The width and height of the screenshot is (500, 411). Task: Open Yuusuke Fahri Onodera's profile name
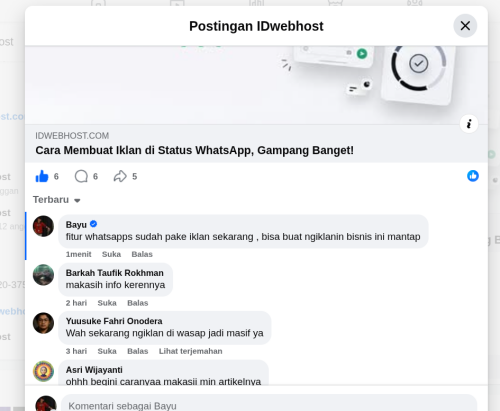pyautogui.click(x=114, y=321)
